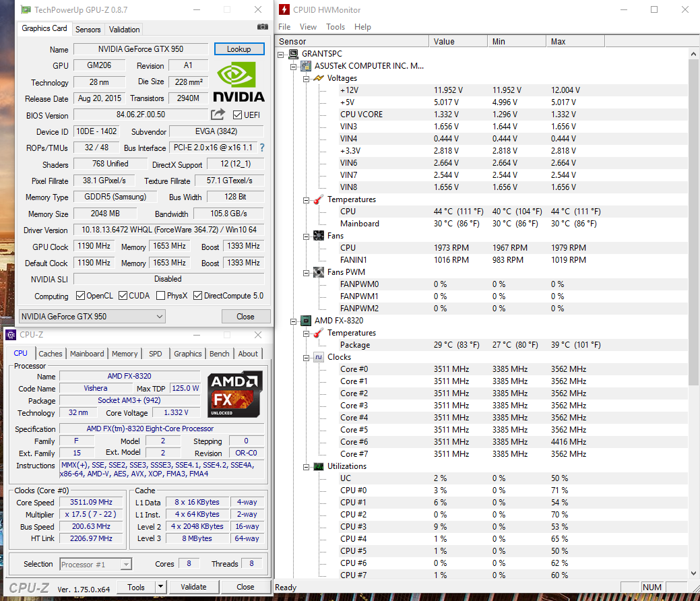
Task: Click the GRANTSPC computer icon in HWMonitor
Action: [293, 54]
